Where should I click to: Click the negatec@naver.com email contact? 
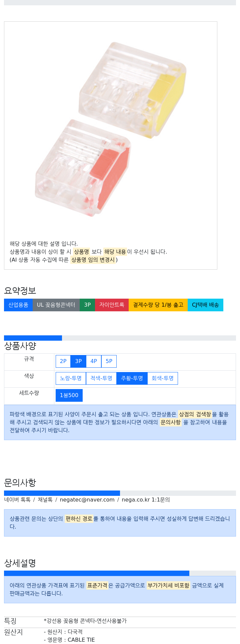[87, 500]
